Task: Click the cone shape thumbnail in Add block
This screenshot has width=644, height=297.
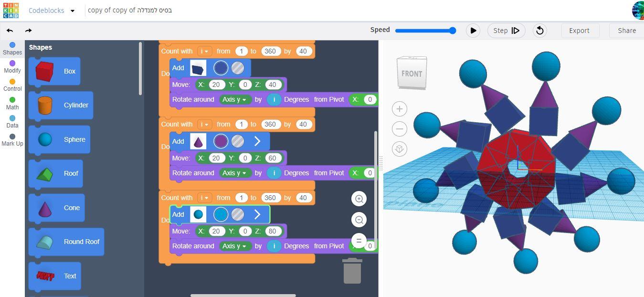Action: coord(198,141)
